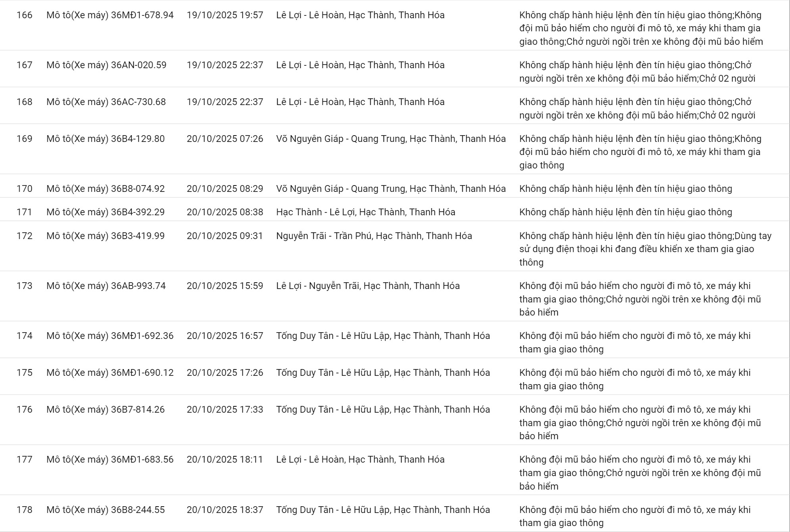Click location Nguyễn Trãi - Trần Phú
Image resolution: width=790 pixels, height=532 pixels.
click(x=374, y=236)
